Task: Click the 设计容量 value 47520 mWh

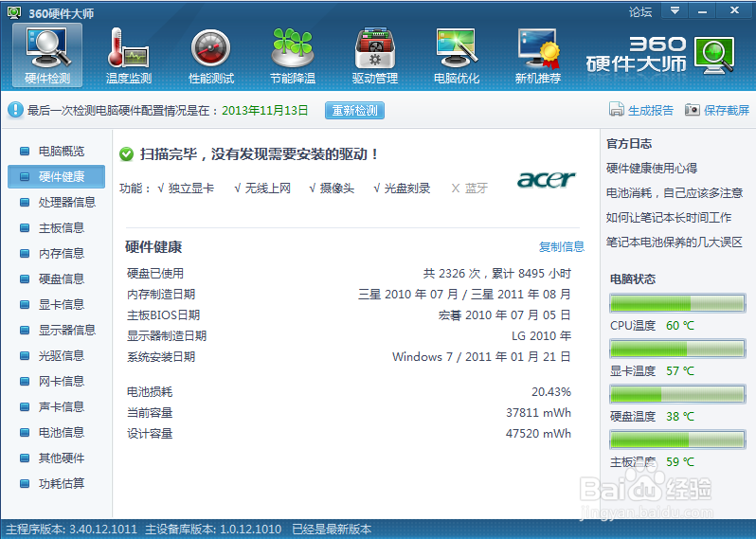Action: (538, 434)
